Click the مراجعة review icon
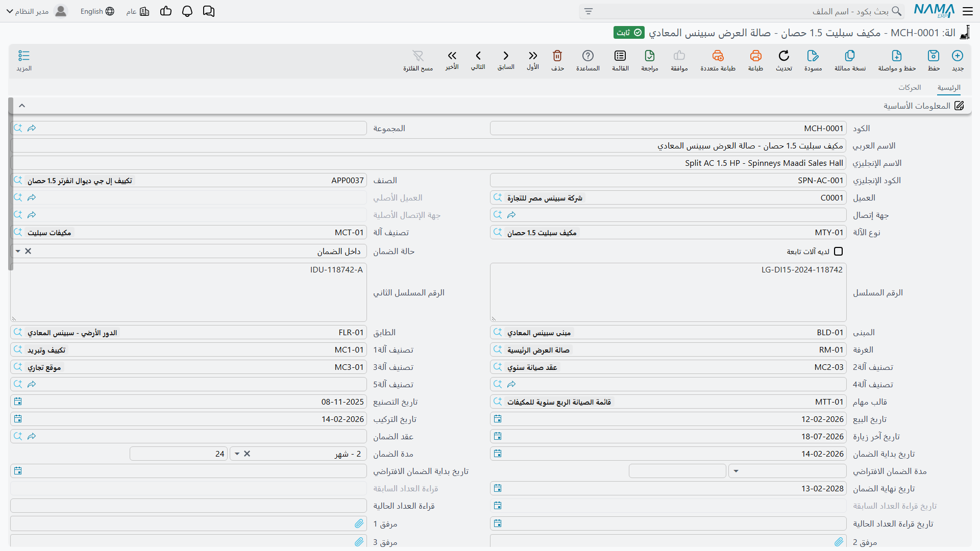 tap(650, 60)
